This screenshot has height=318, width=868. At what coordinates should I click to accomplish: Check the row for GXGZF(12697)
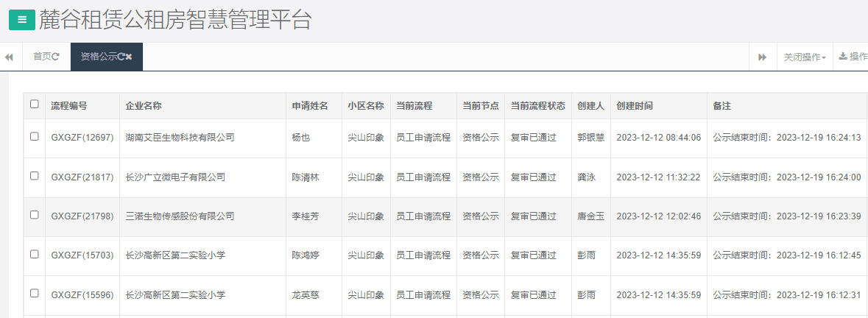tap(35, 137)
